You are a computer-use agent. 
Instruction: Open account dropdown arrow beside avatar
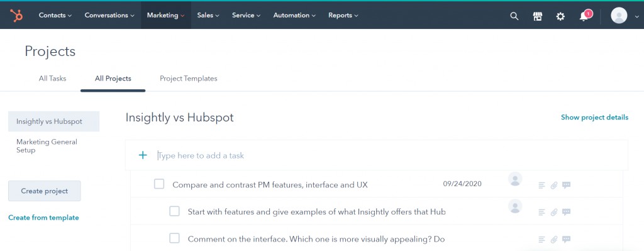pyautogui.click(x=637, y=16)
